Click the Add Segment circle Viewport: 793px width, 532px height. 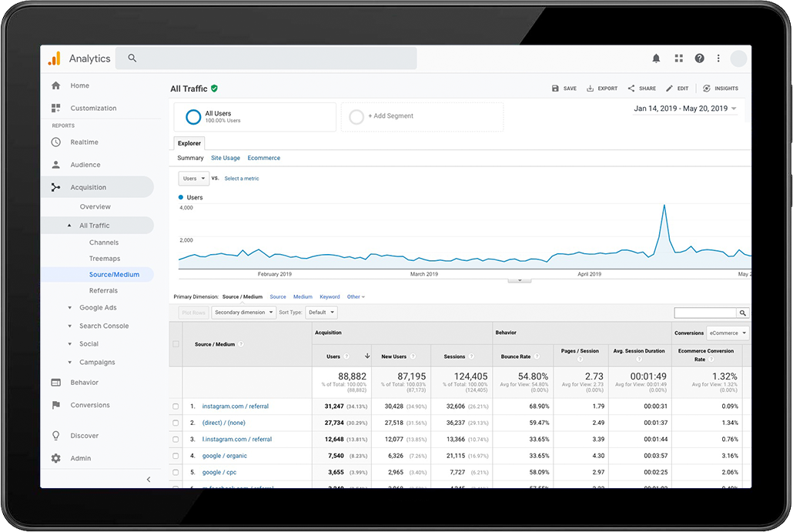click(356, 117)
